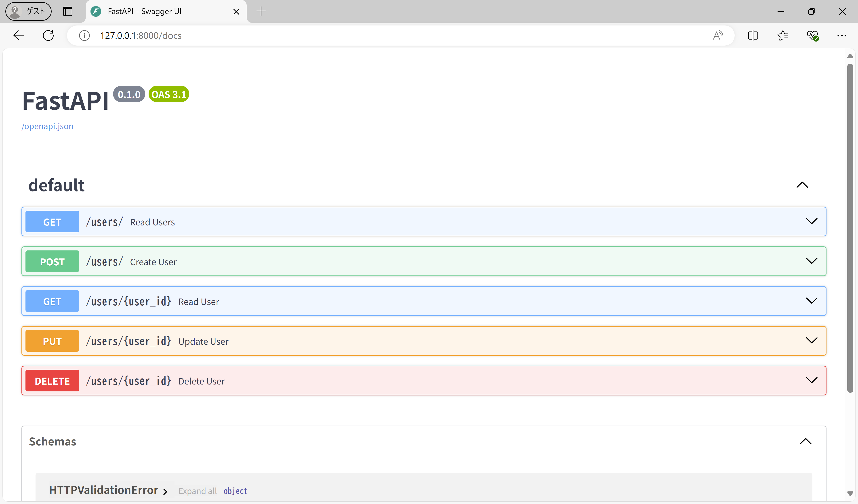Open the browser settings ellipsis menu
858x504 pixels.
[842, 36]
